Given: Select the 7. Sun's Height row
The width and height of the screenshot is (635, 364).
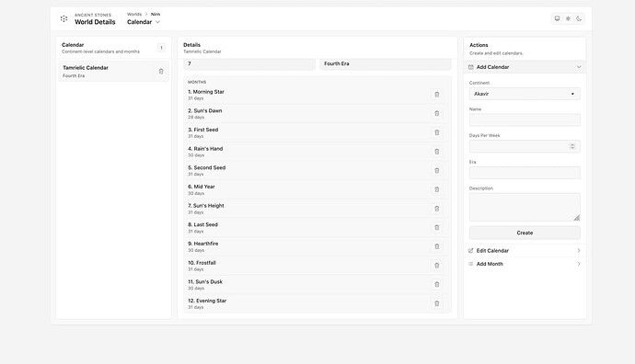Looking at the screenshot, I should (x=317, y=209).
